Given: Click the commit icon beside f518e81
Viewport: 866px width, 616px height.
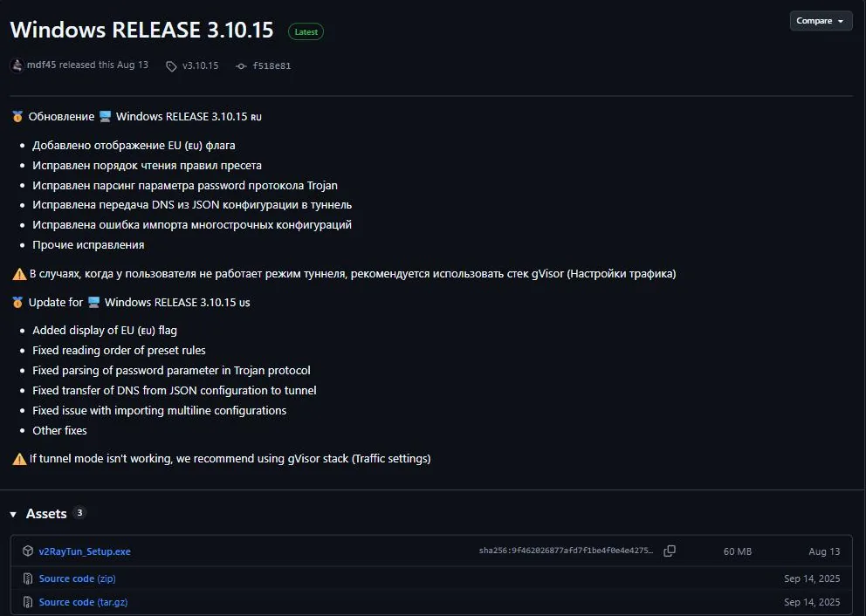Looking at the screenshot, I should [241, 66].
